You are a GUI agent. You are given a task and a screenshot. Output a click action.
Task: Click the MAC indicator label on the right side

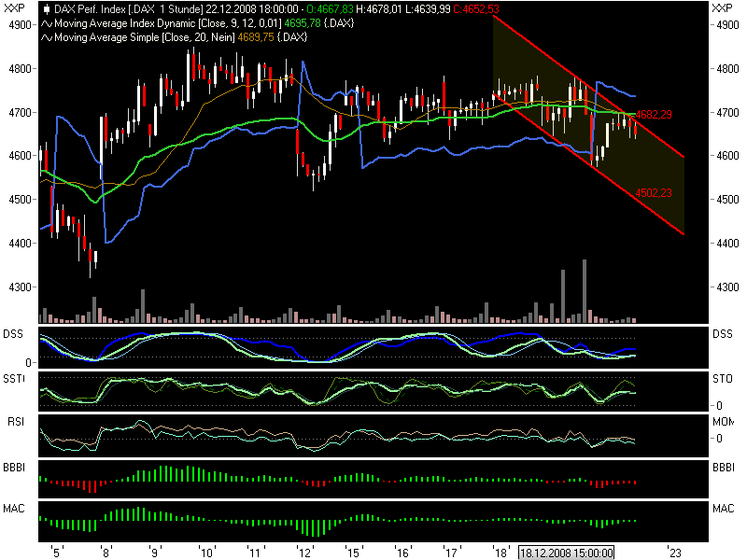[722, 506]
